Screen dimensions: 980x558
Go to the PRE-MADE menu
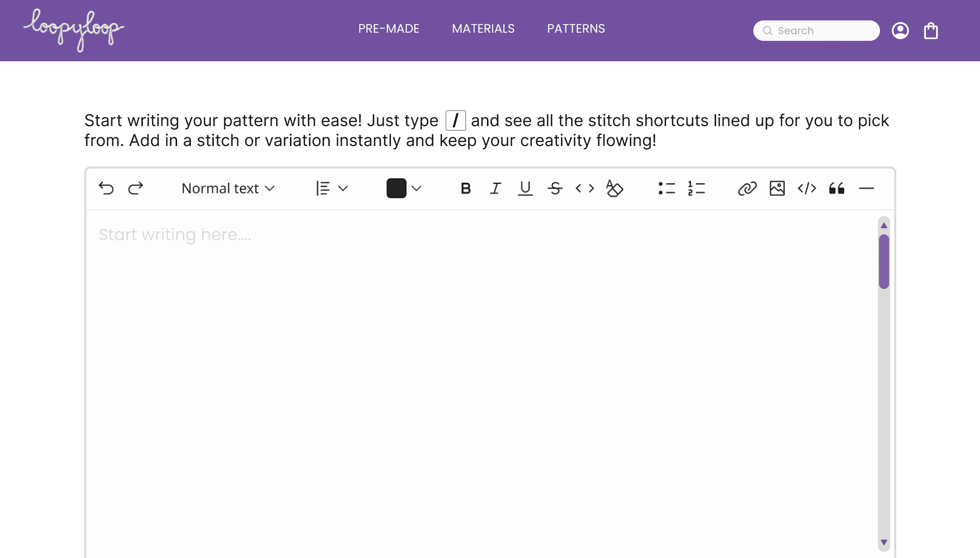point(388,29)
